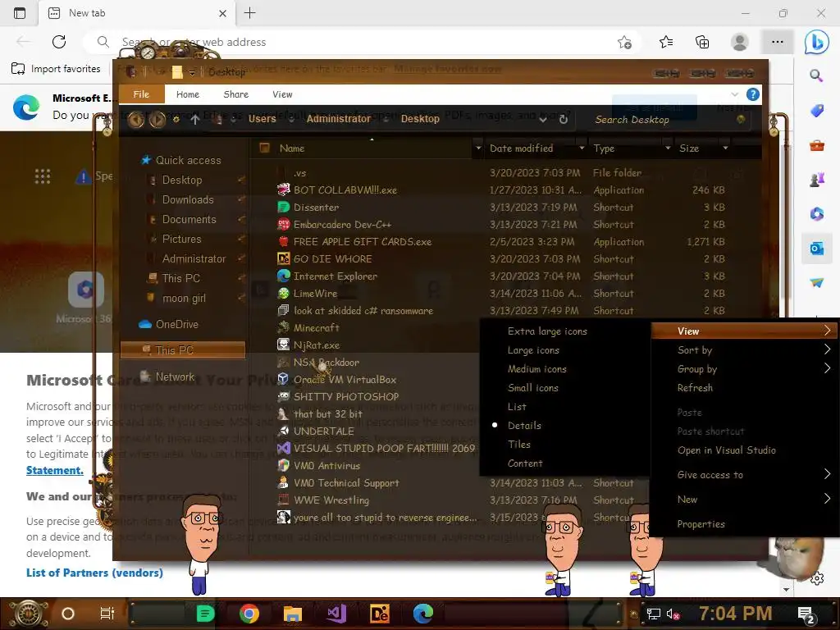
Task: Select the Embarcadero Dev-C++ shortcut icon
Action: [x=283, y=224]
